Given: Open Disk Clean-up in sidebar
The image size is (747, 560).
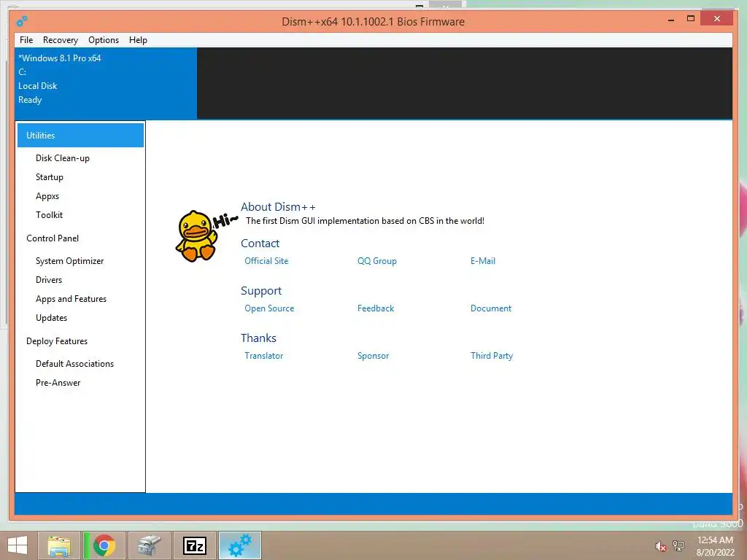Looking at the screenshot, I should pyautogui.click(x=63, y=158).
